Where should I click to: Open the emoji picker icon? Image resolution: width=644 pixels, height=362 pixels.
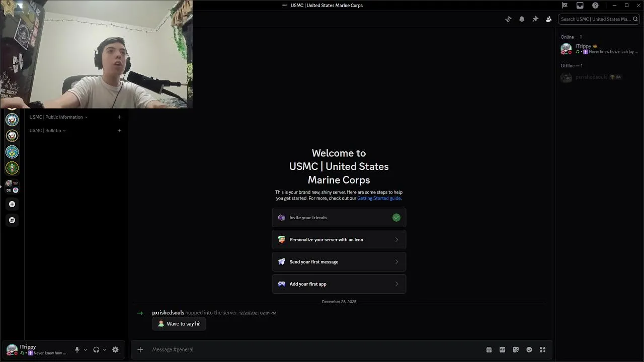click(529, 349)
